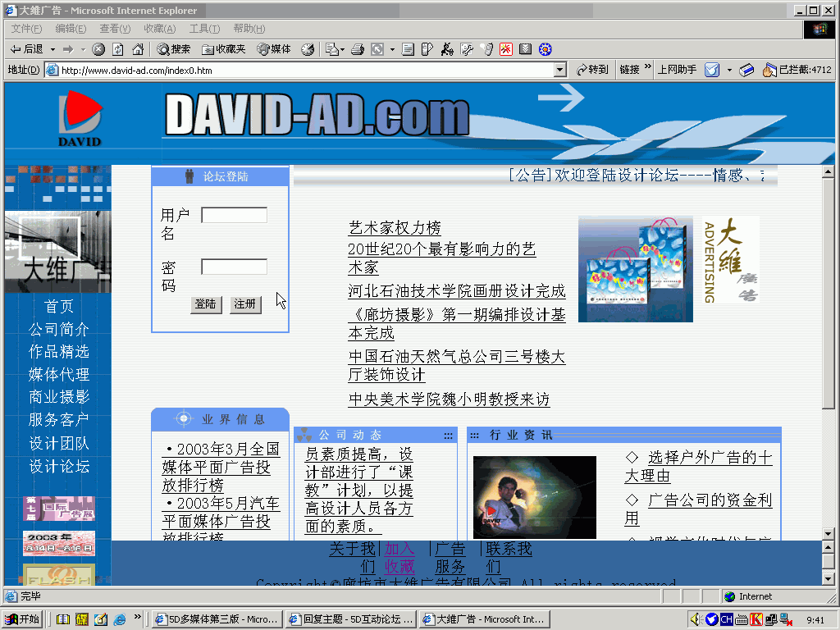Expand the Mail icon dropdown arrow
Viewport: 840px width, 630px height.
(342, 49)
